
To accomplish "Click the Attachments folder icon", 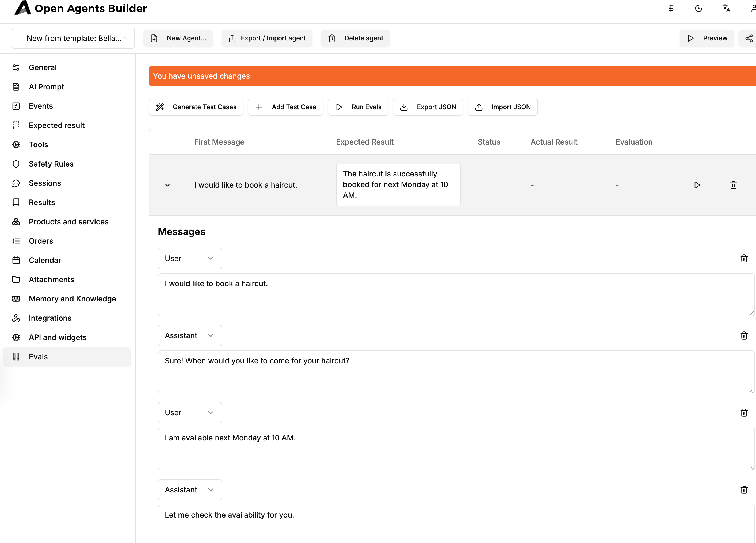I will point(16,280).
